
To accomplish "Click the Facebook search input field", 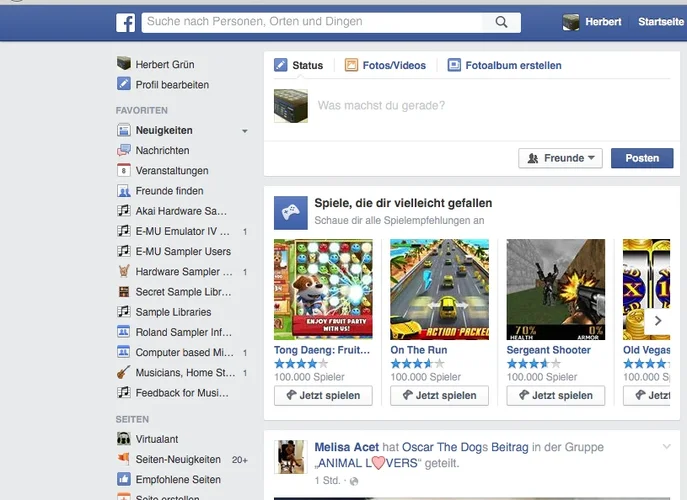I will coord(312,22).
